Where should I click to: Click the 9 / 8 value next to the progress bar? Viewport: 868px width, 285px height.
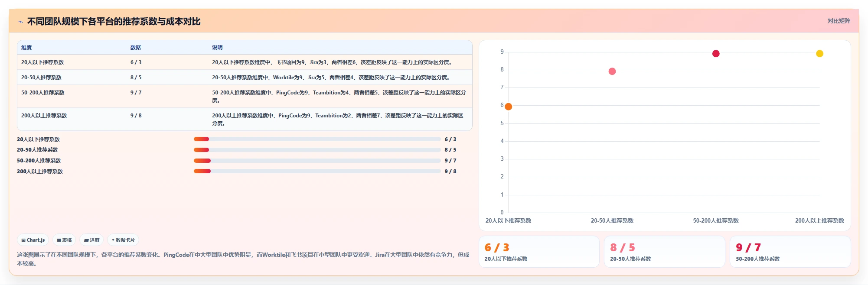click(x=450, y=172)
